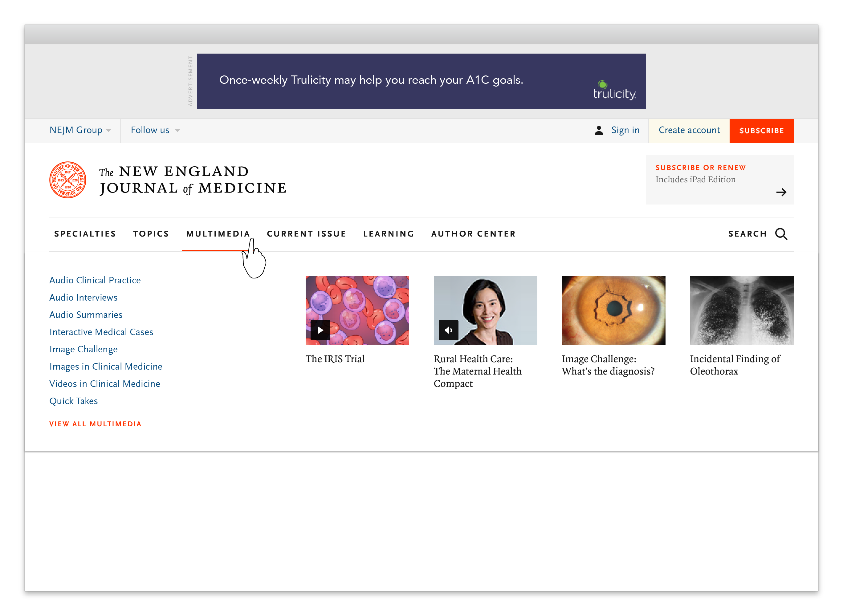Click the play icon on IRIS Trial

click(x=320, y=330)
